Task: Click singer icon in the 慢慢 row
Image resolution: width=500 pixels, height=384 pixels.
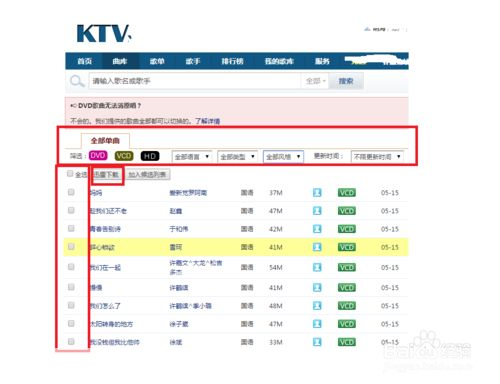Action: pyautogui.click(x=317, y=288)
